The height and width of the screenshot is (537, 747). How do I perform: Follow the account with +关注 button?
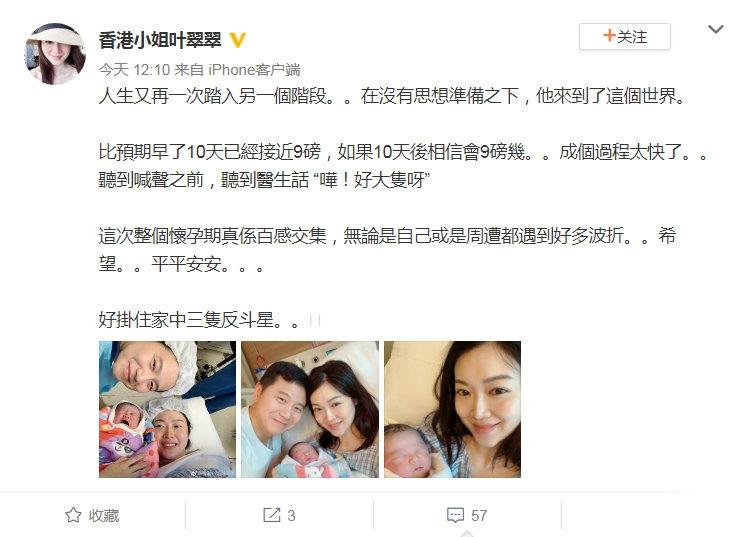625,36
